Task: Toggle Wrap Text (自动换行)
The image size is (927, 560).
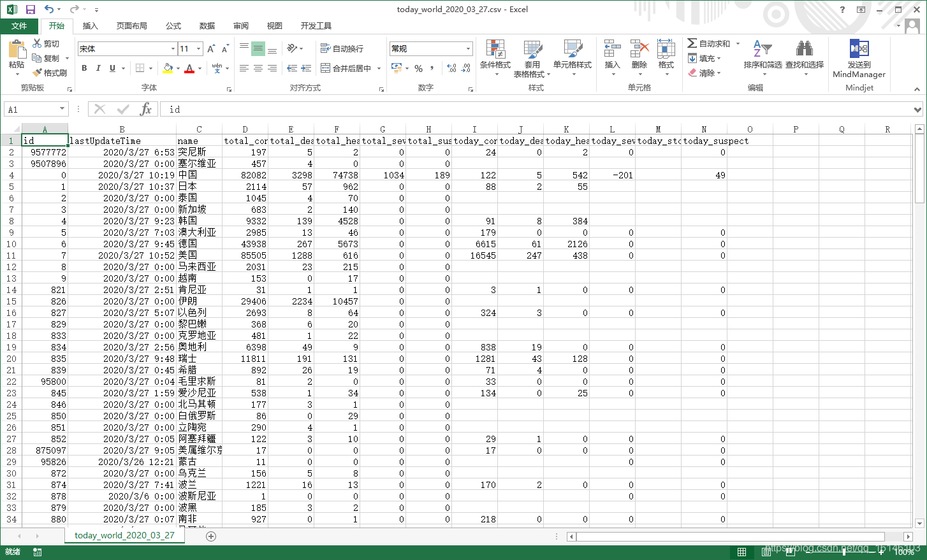Action: [x=342, y=48]
